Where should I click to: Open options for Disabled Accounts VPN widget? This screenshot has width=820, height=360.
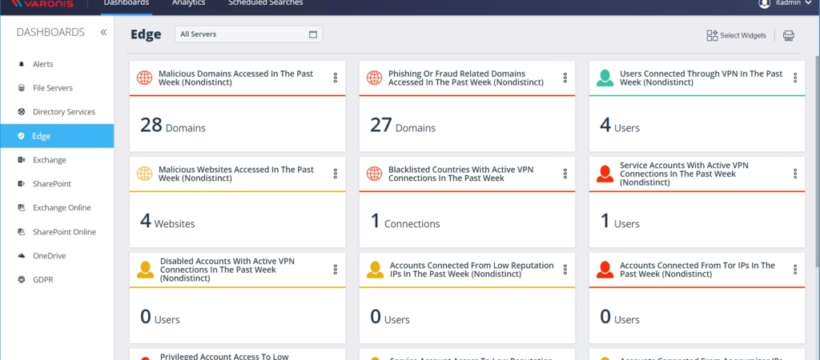click(335, 269)
